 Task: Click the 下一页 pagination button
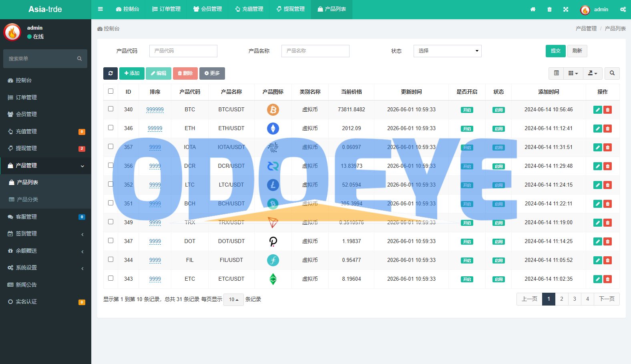pos(607,299)
